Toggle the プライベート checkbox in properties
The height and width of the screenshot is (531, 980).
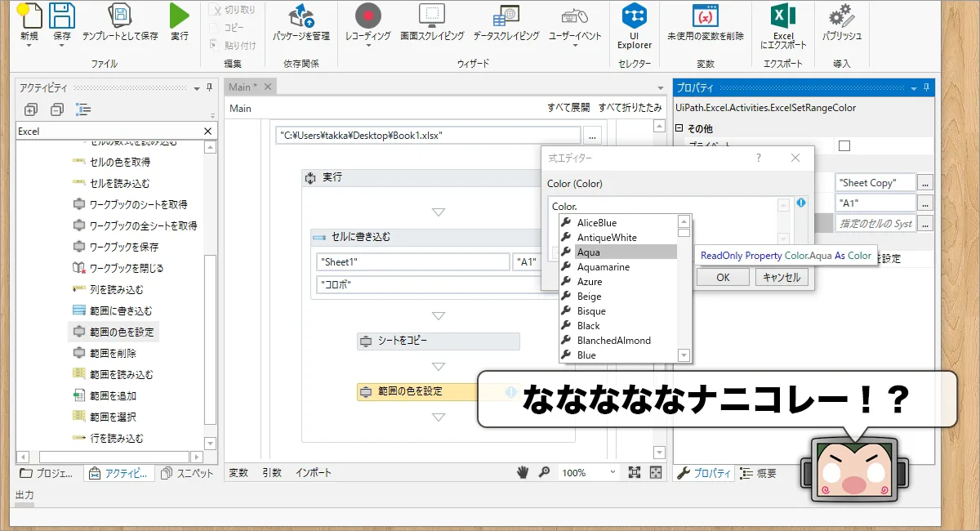click(x=844, y=145)
